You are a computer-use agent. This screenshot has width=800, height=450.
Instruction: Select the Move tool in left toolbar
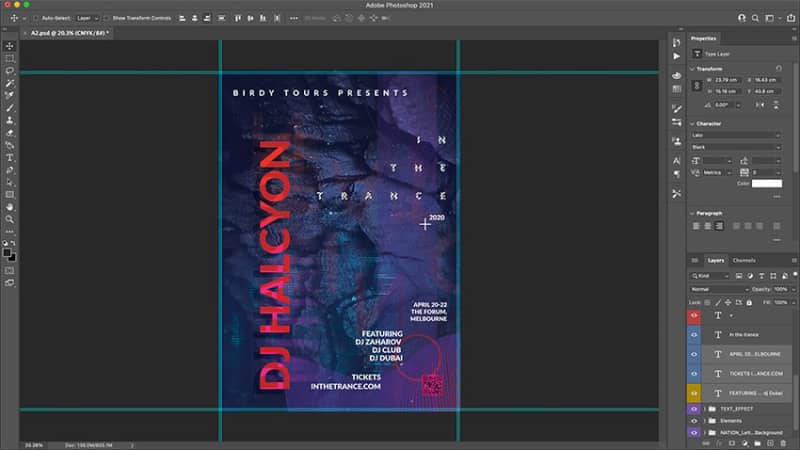click(10, 46)
